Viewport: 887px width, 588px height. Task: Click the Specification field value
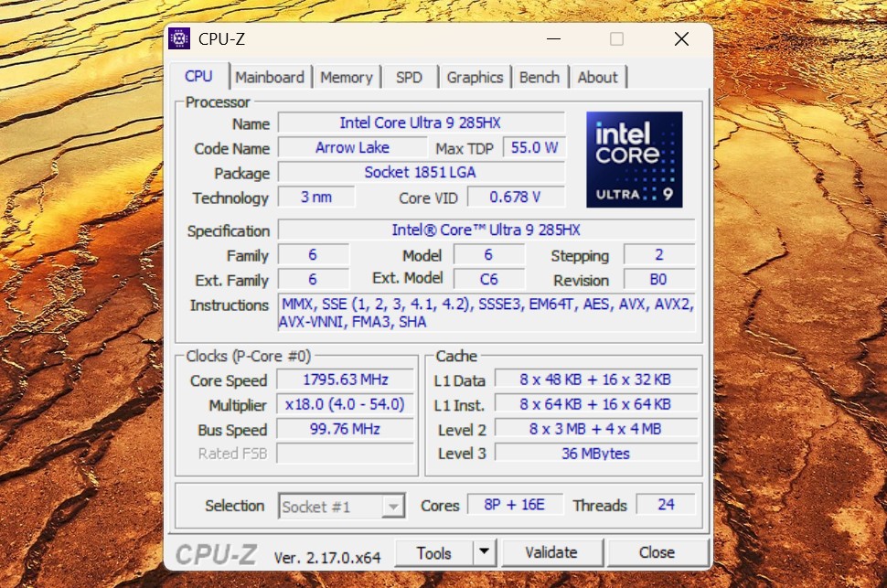coord(486,230)
